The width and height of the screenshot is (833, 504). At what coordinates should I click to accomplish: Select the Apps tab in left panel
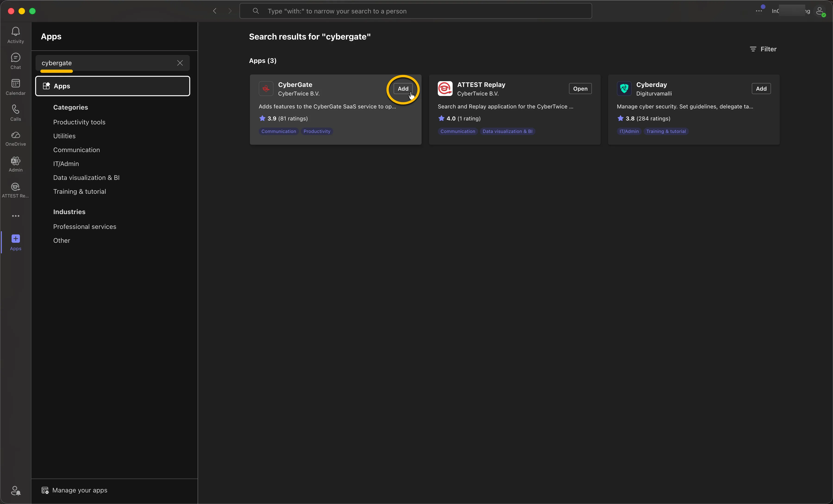(113, 86)
